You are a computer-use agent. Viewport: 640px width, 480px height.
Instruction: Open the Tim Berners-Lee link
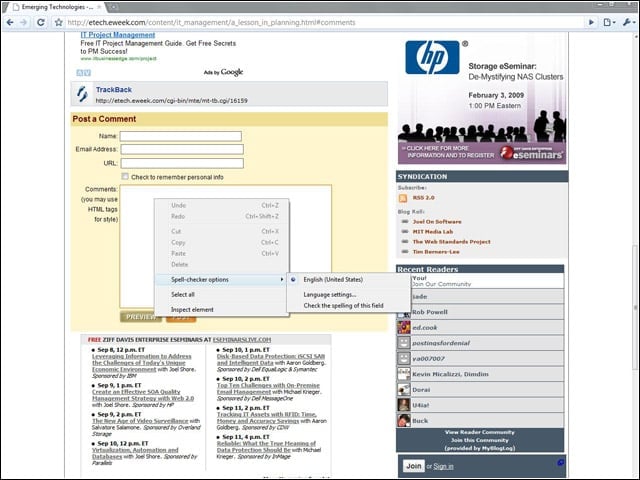tap(436, 252)
